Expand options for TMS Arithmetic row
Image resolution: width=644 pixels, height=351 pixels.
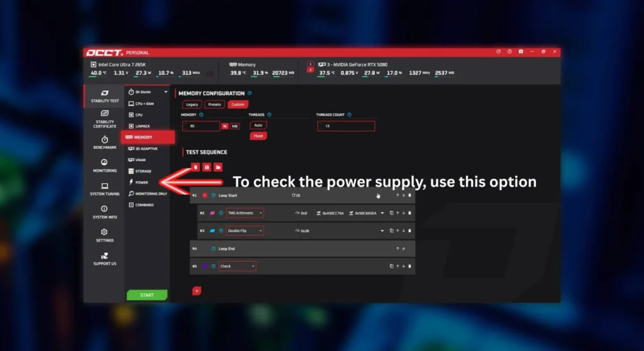[x=382, y=213]
